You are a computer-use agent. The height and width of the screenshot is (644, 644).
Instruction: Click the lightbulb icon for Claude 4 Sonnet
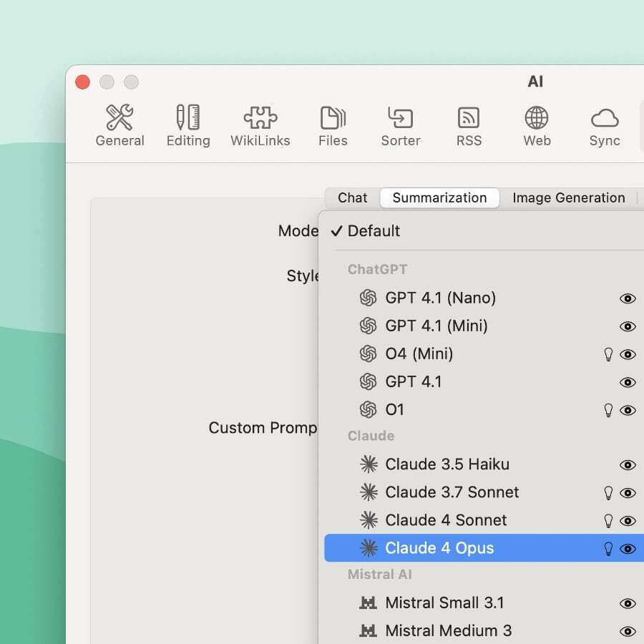click(x=608, y=521)
